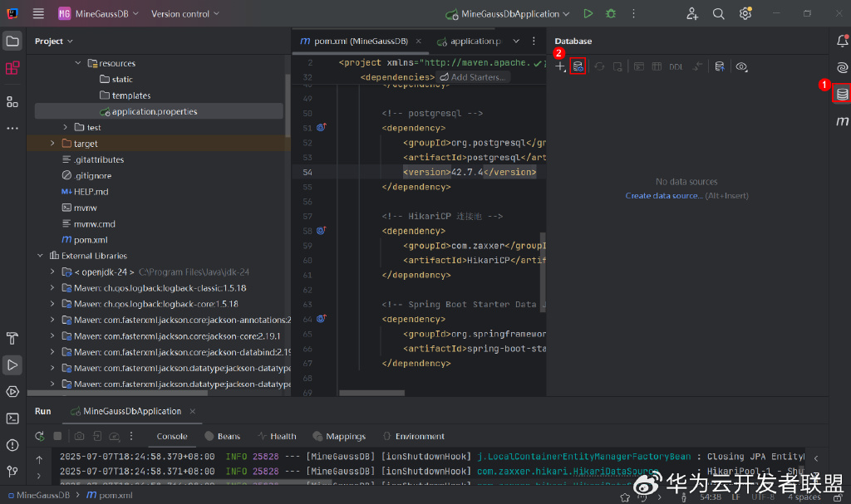Open the Health tab
The width and height of the screenshot is (851, 504).
coord(278,436)
